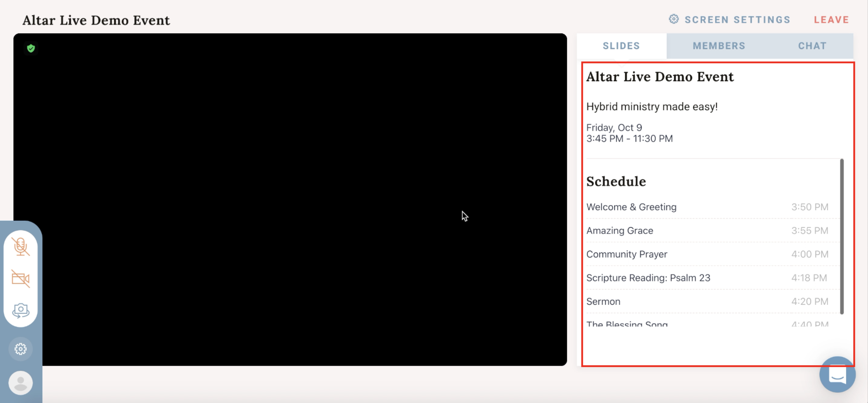Switch to the Slides tab
868x403 pixels.
(621, 46)
